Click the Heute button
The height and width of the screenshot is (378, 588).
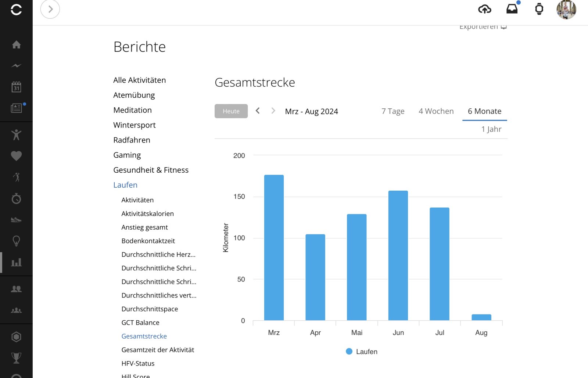click(x=231, y=111)
